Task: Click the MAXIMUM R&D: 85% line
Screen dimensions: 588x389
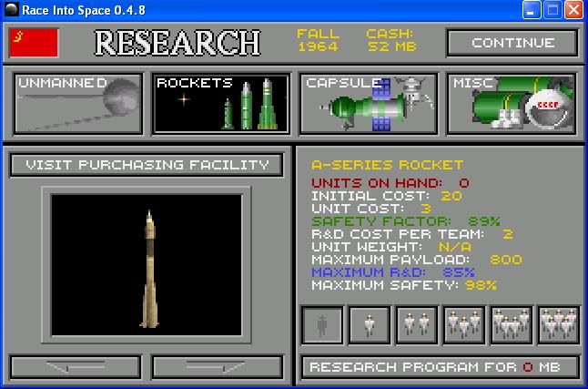Action: (393, 272)
